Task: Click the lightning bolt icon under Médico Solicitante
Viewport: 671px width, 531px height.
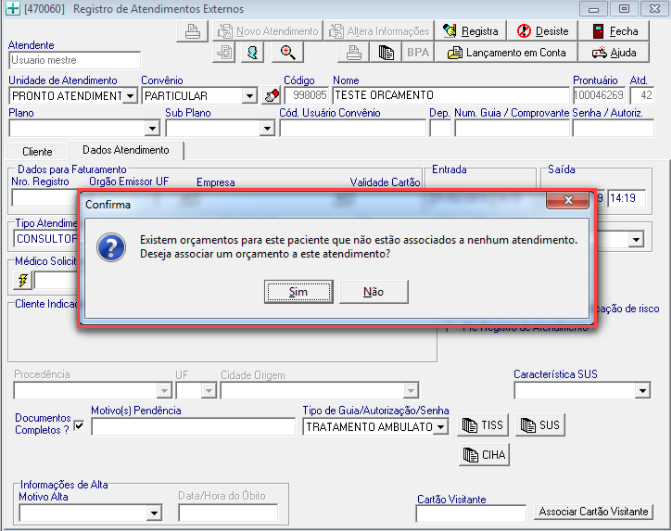Action: coord(22,281)
